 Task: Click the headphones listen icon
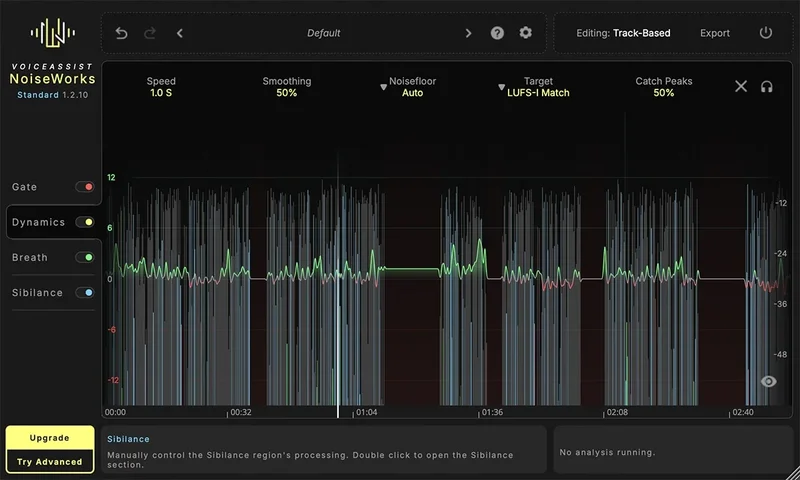tap(766, 87)
